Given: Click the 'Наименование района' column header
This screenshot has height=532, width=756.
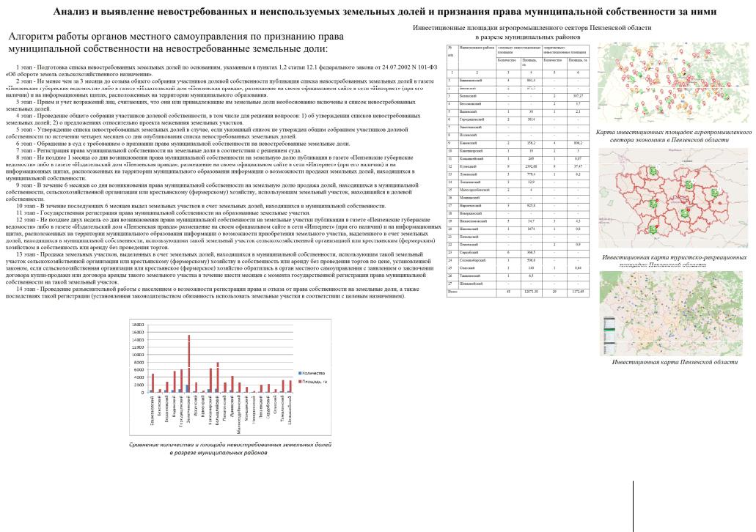Looking at the screenshot, I should (x=477, y=48).
